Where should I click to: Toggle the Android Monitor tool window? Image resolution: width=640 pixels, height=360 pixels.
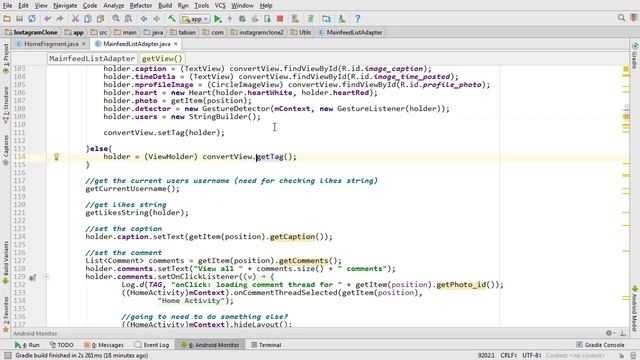210,345
